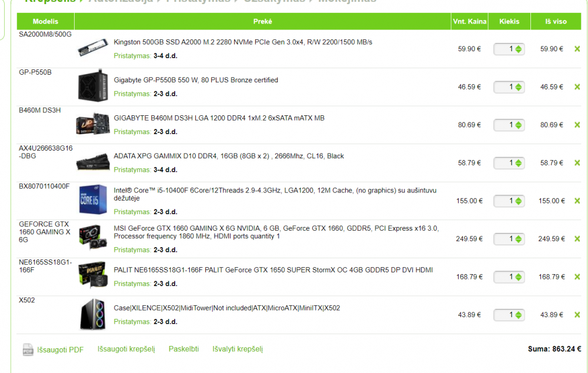Open the Intel Core i5 product thumbnail
Screen dimensions: 588x373
click(93, 199)
